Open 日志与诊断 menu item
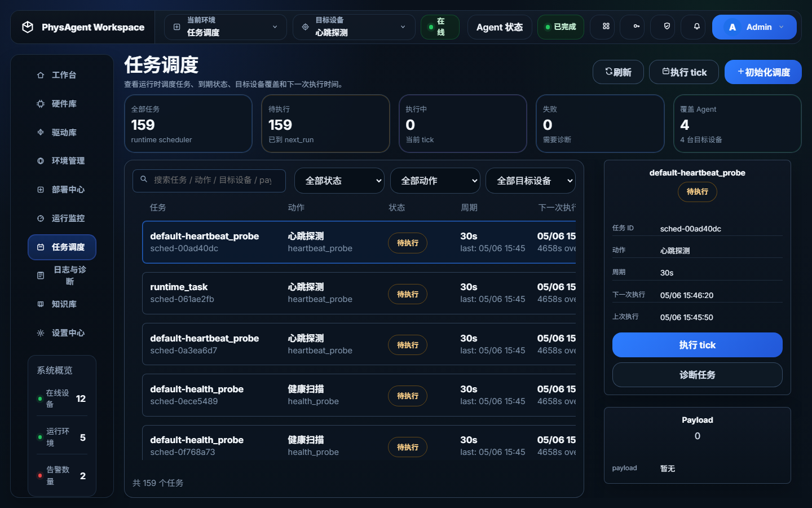The height and width of the screenshot is (508, 812). 62,275
